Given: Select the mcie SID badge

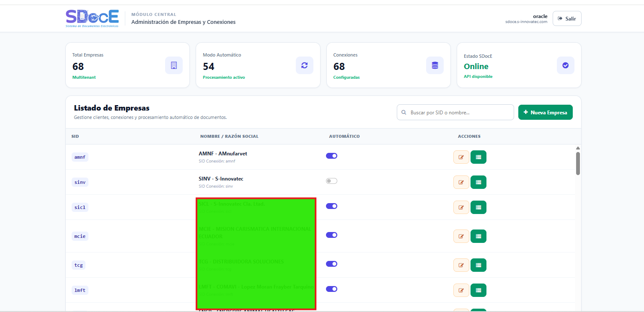Looking at the screenshot, I should [80, 236].
